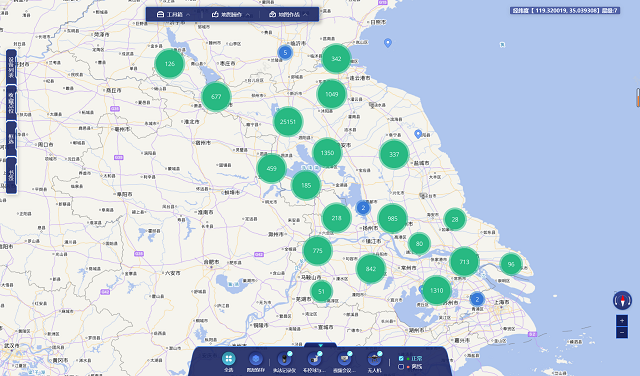Image resolution: width=640 pixels, height=376 pixels.
Task: Open the 工具箱 toolbox dropdown
Action: click(x=174, y=14)
